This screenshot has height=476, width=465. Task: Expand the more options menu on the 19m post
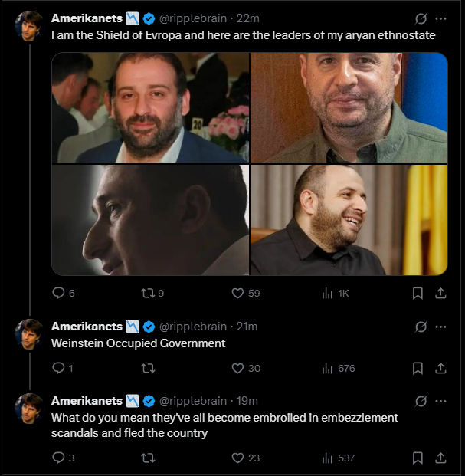(440, 401)
